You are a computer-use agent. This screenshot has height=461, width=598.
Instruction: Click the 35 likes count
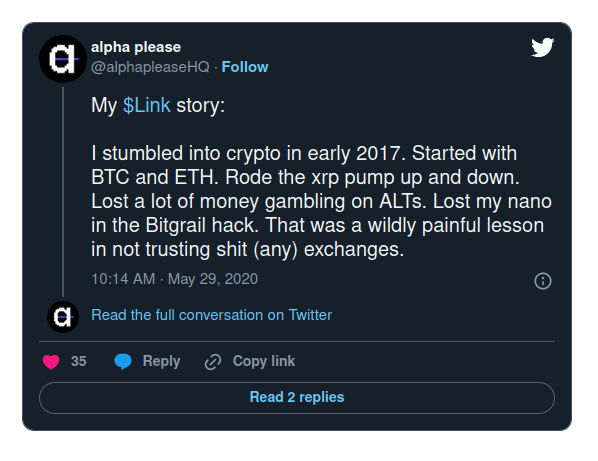[x=79, y=361]
